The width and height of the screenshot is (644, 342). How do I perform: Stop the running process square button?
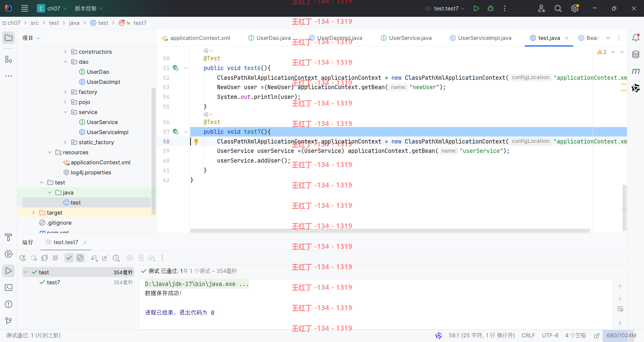click(x=56, y=258)
